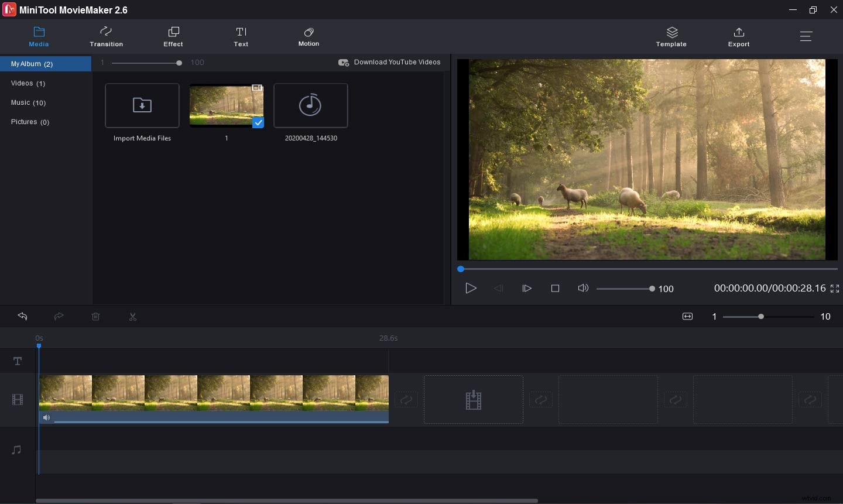Image resolution: width=843 pixels, height=504 pixels.
Task: Switch to the Effect tab
Action: tap(173, 36)
